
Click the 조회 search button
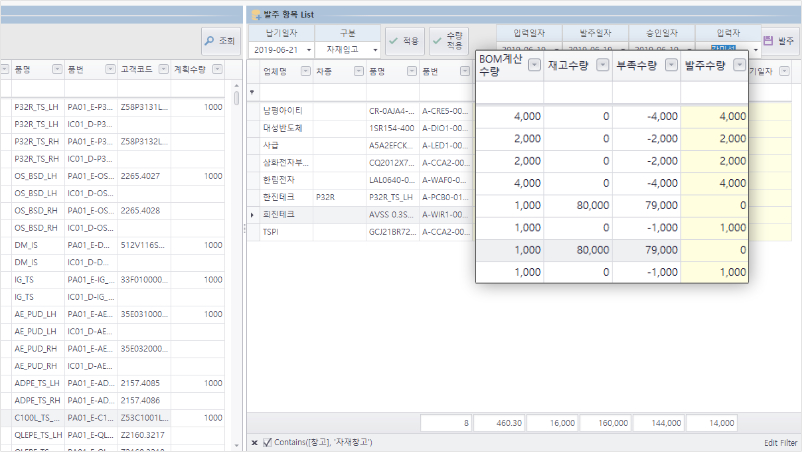coord(221,41)
